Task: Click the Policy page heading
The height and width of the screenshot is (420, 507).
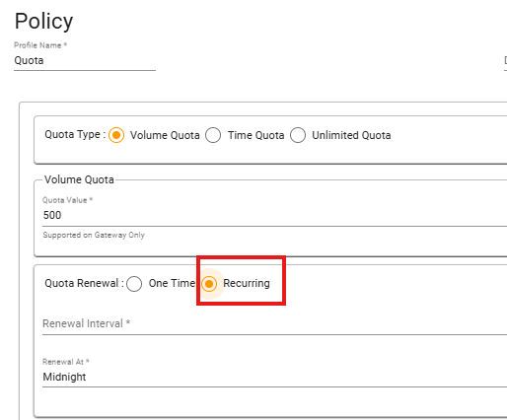Action: 43,22
